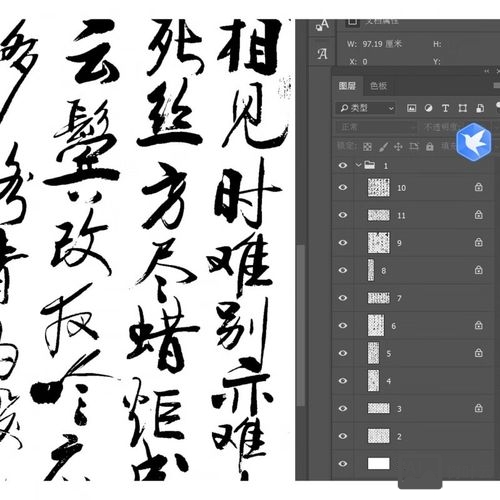This screenshot has width=500, height=500.
Task: Click the lock icon on layer 10
Action: [479, 187]
